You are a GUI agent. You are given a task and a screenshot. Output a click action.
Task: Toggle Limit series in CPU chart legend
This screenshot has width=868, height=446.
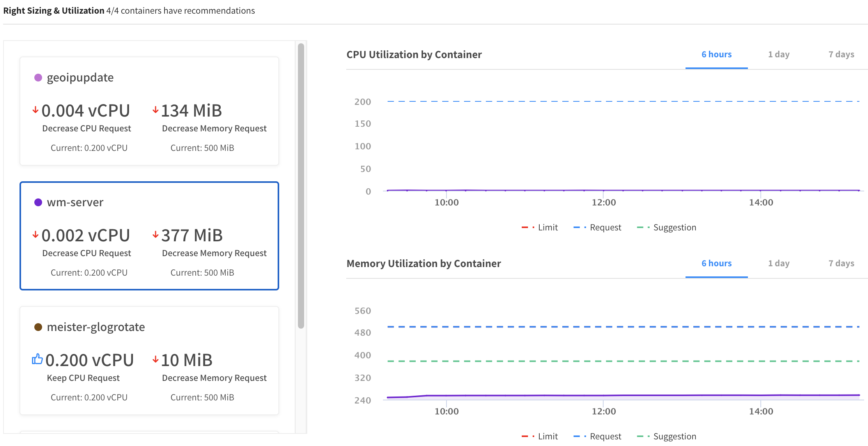coord(540,228)
